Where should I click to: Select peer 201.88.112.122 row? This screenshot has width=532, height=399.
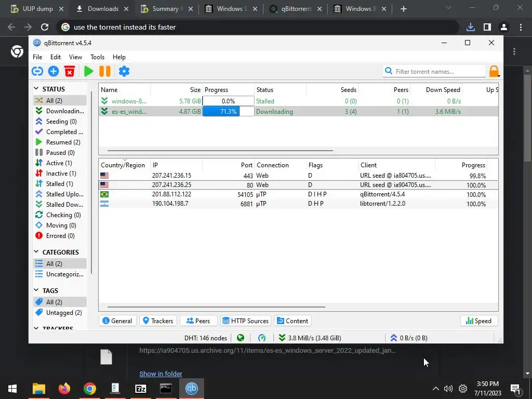click(x=299, y=194)
